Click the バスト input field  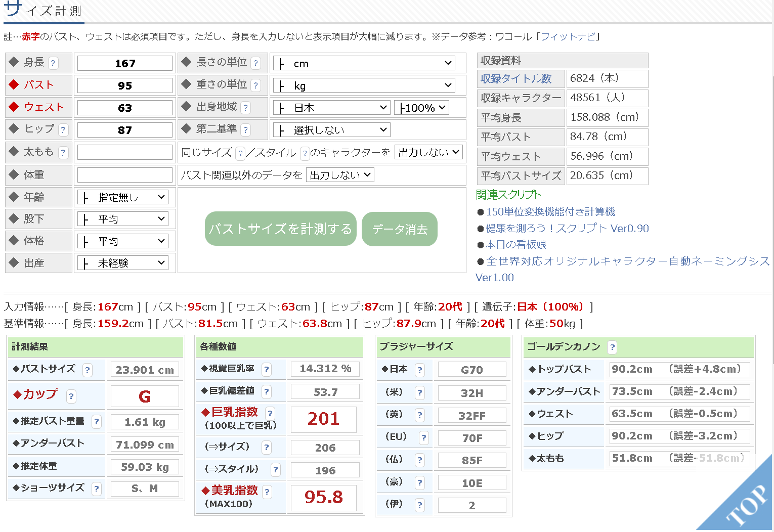point(125,85)
